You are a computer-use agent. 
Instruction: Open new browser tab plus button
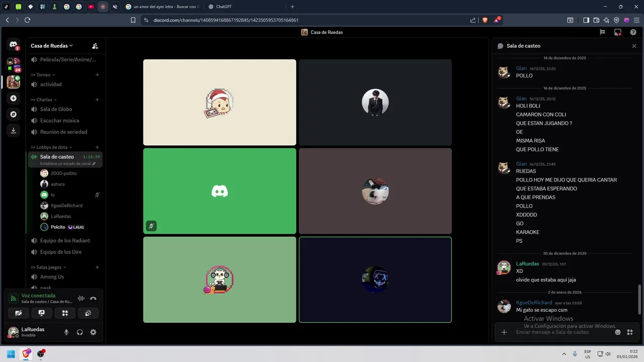[x=292, y=7]
